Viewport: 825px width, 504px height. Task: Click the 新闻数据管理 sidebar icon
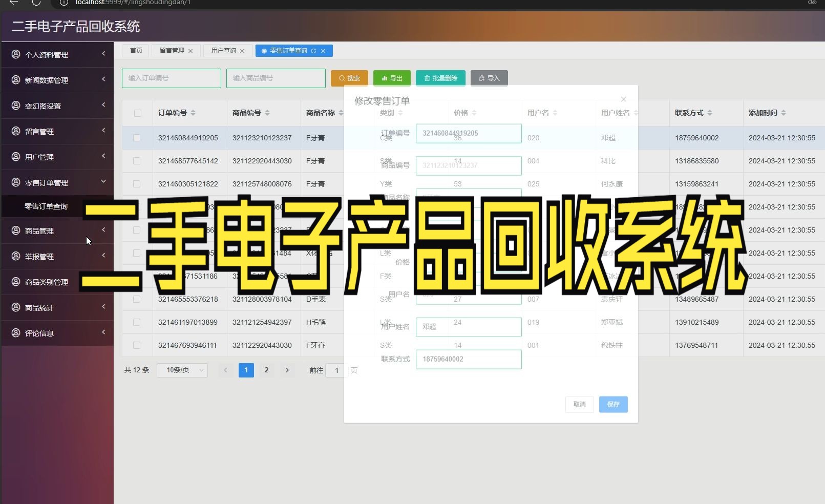pos(16,80)
